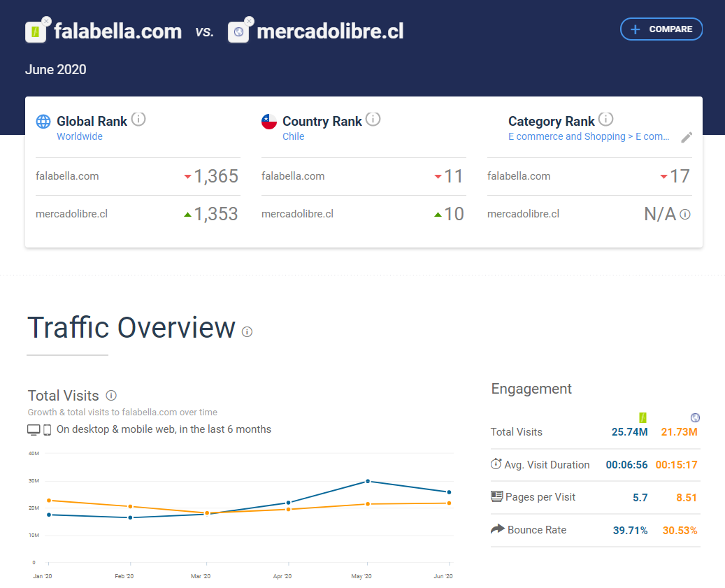Open the Chile country link
This screenshot has width=725, height=588.
(293, 136)
